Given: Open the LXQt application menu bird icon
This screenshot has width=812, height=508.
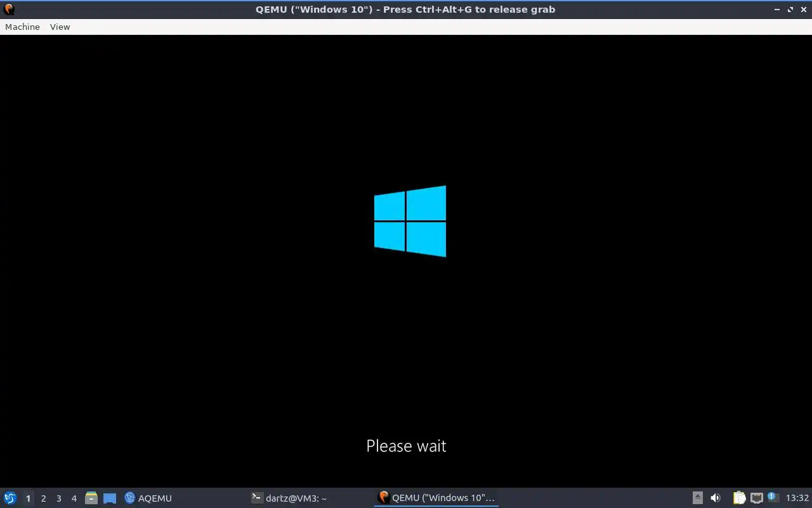Looking at the screenshot, I should 10,498.
